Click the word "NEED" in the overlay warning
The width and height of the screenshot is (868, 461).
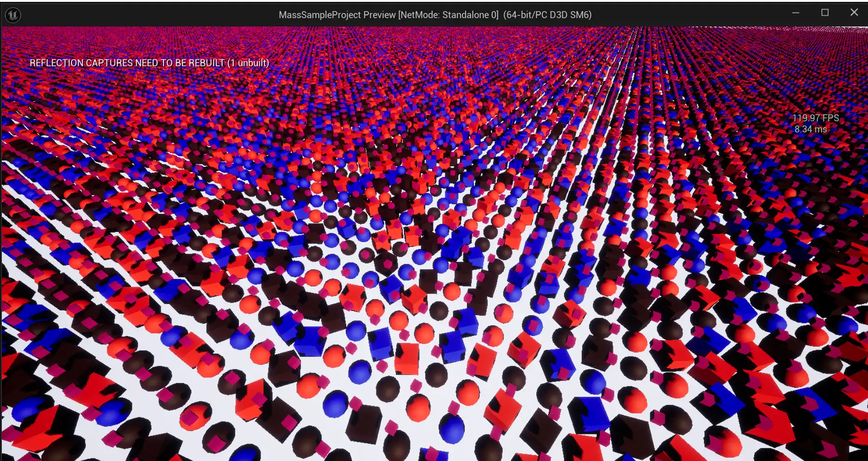tap(147, 63)
